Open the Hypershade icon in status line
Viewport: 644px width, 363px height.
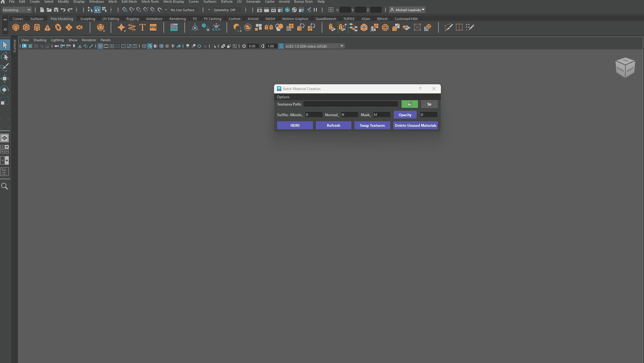[x=287, y=10]
